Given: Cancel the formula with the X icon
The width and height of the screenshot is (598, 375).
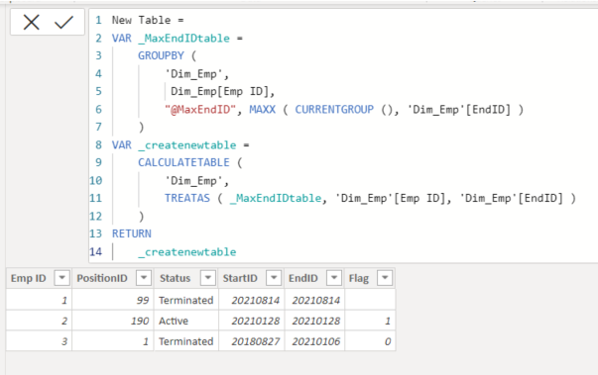Looking at the screenshot, I should (31, 22).
